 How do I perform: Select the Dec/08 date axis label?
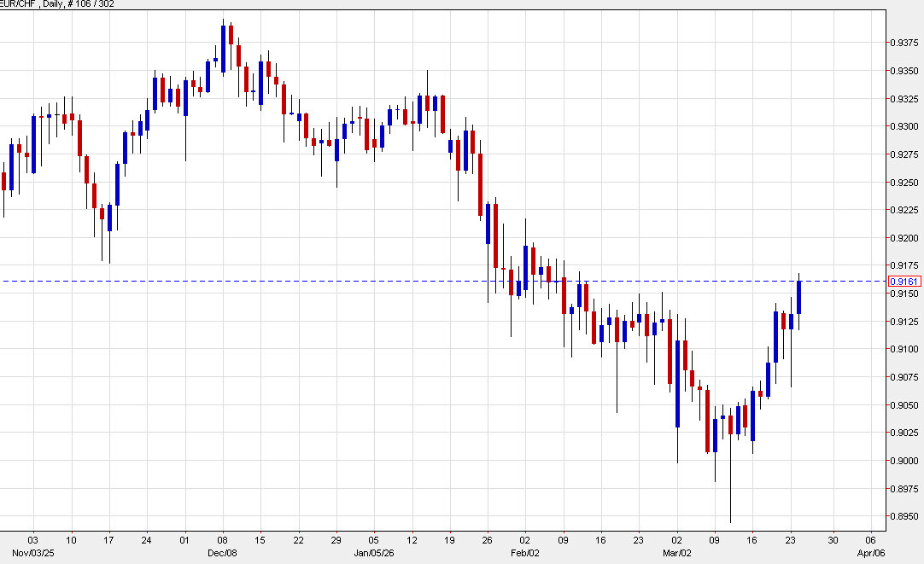tap(224, 552)
